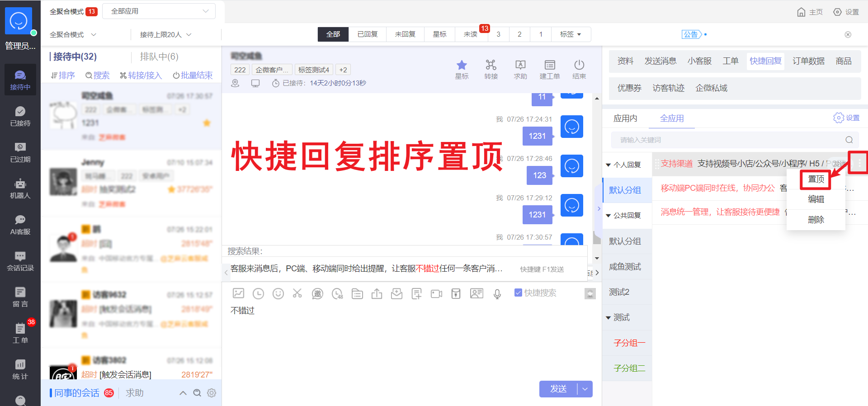Click the 排序 sort button
Screen dimensions: 868x406
point(63,76)
